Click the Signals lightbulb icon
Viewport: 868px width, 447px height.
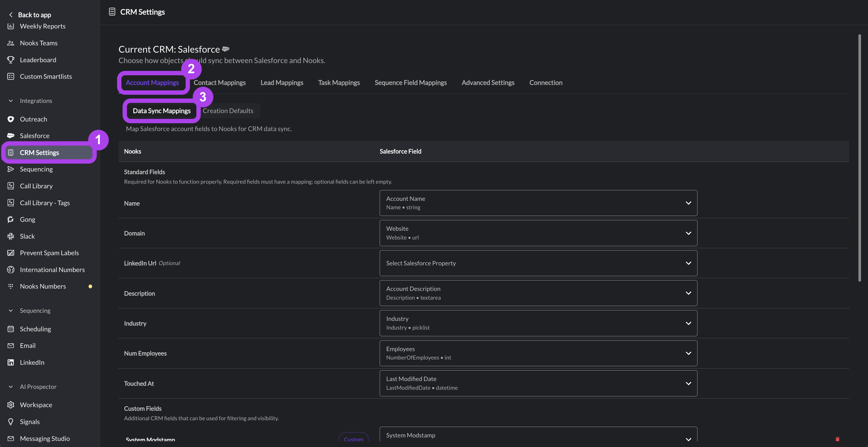pos(11,422)
